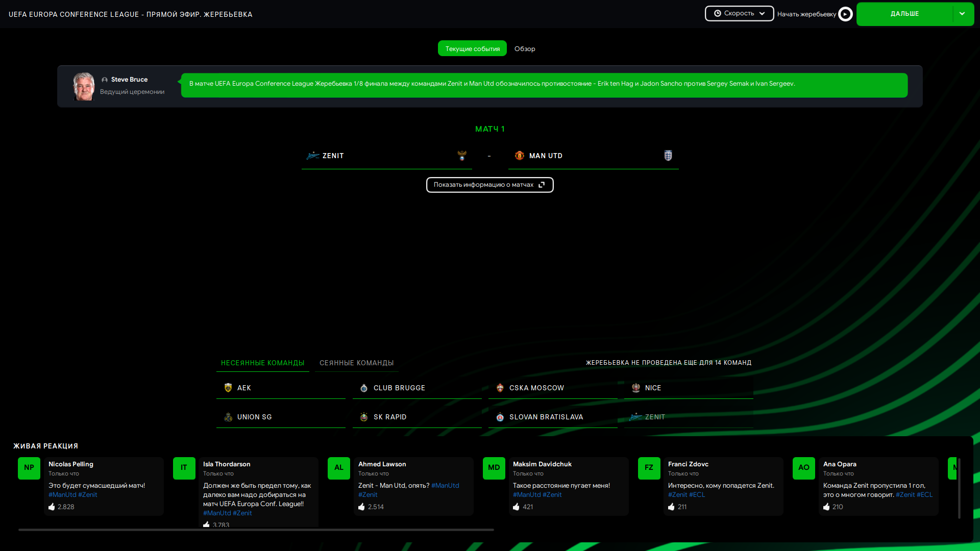This screenshot has height=551, width=980.
Task: Select ZENIT team name in Match 1
Action: (x=333, y=156)
